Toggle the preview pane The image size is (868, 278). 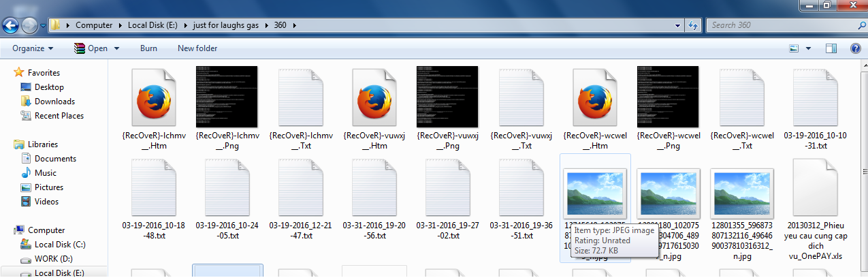(831, 48)
